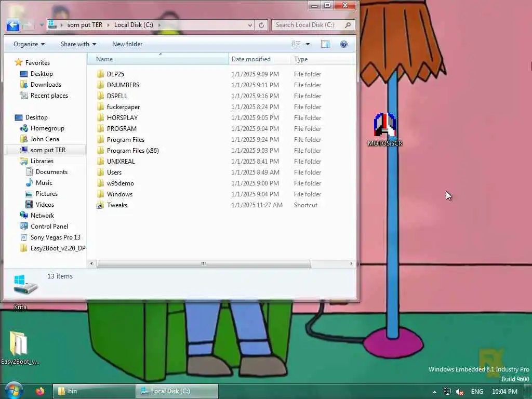
Task: Select the Tweaks shortcut icon
Action: pos(100,205)
